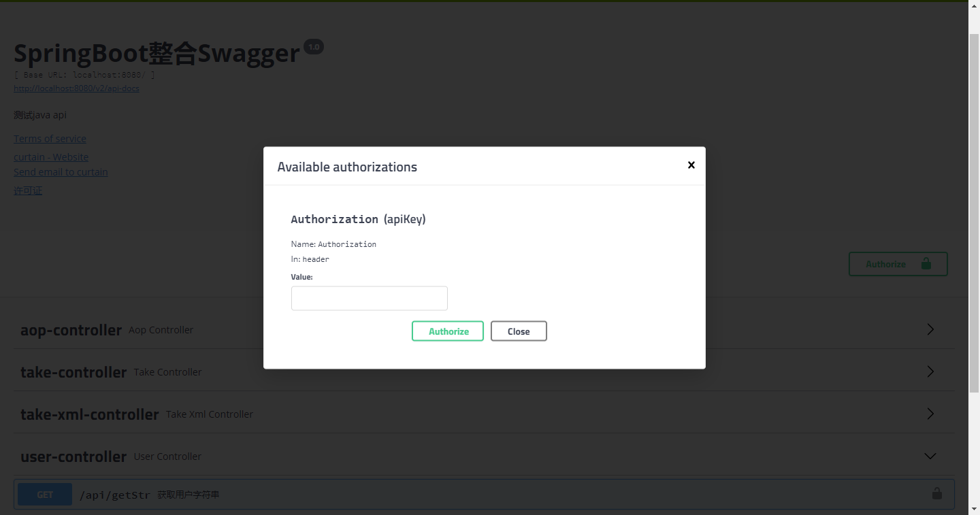Close the authorizations dialog with the X icon
Screen dimensions: 980x515
691,165
